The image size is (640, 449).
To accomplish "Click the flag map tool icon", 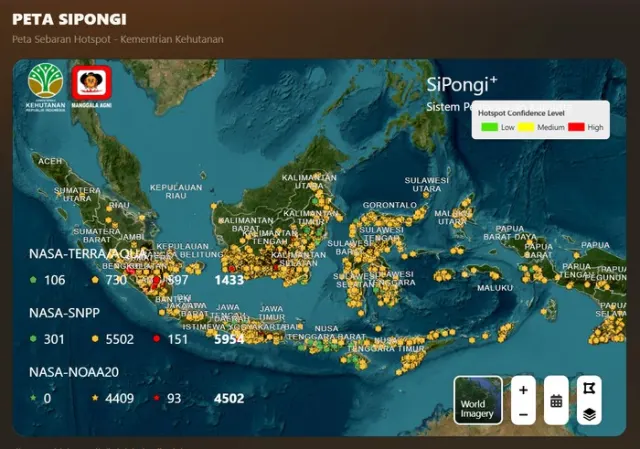I will (589, 388).
